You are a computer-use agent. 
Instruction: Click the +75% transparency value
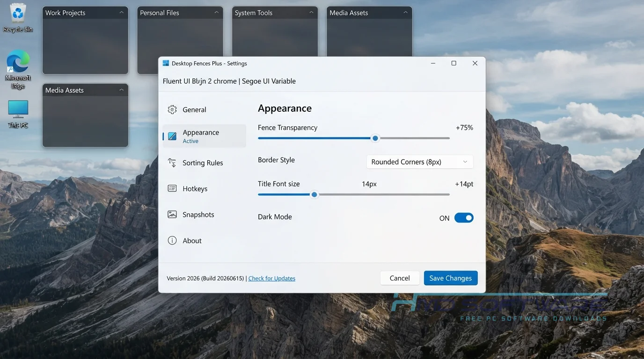click(x=464, y=128)
